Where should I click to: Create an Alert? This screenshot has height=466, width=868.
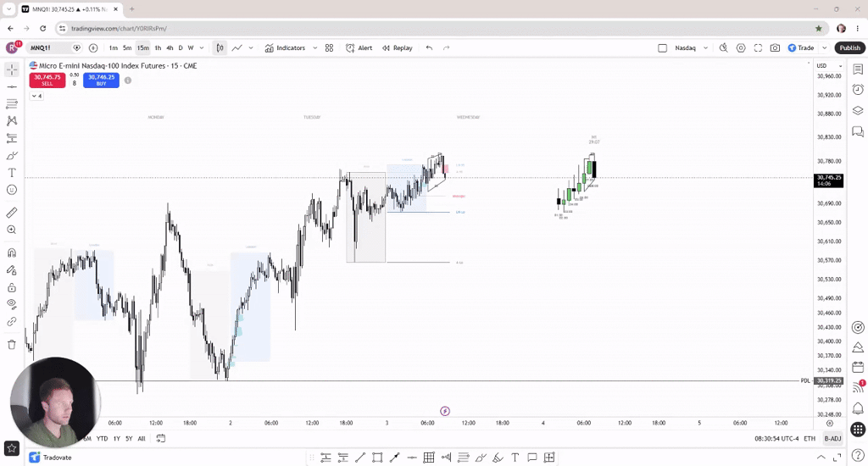point(359,48)
